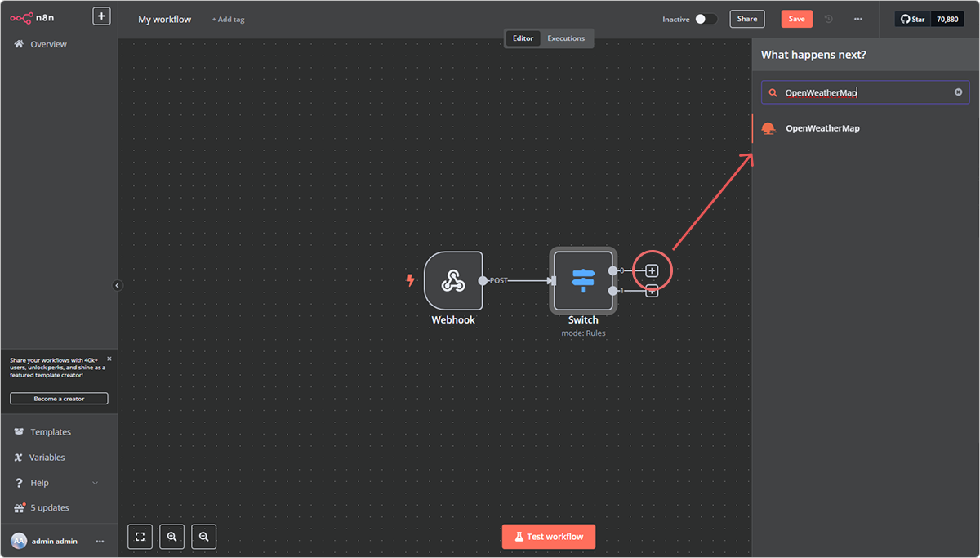
Task: Select the Switch node
Action: [x=583, y=281]
